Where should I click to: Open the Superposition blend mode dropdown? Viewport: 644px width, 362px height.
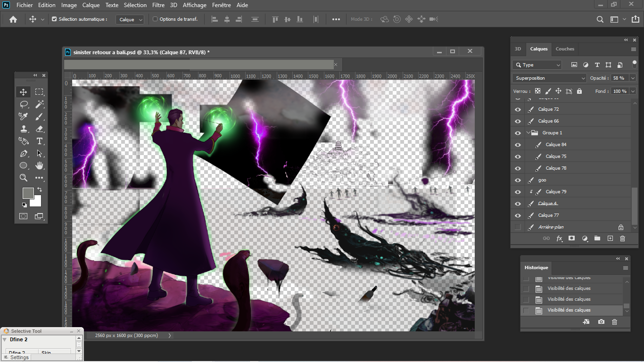549,78
